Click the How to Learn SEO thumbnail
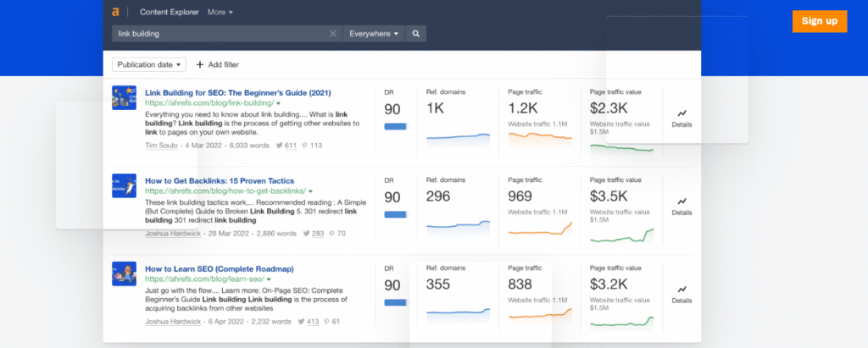The width and height of the screenshot is (868, 348). [124, 273]
